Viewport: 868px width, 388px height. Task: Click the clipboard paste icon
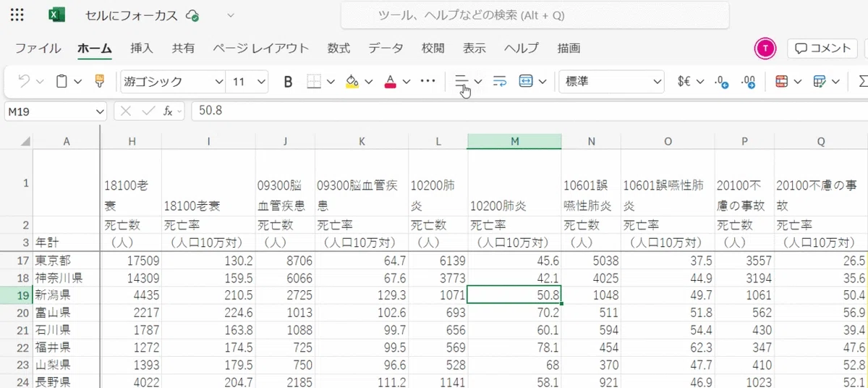click(62, 82)
